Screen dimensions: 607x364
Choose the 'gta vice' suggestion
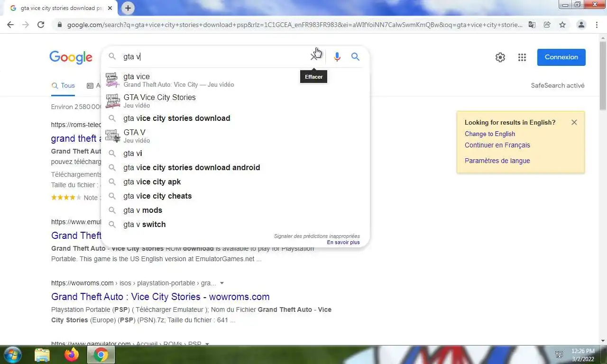pos(235,80)
